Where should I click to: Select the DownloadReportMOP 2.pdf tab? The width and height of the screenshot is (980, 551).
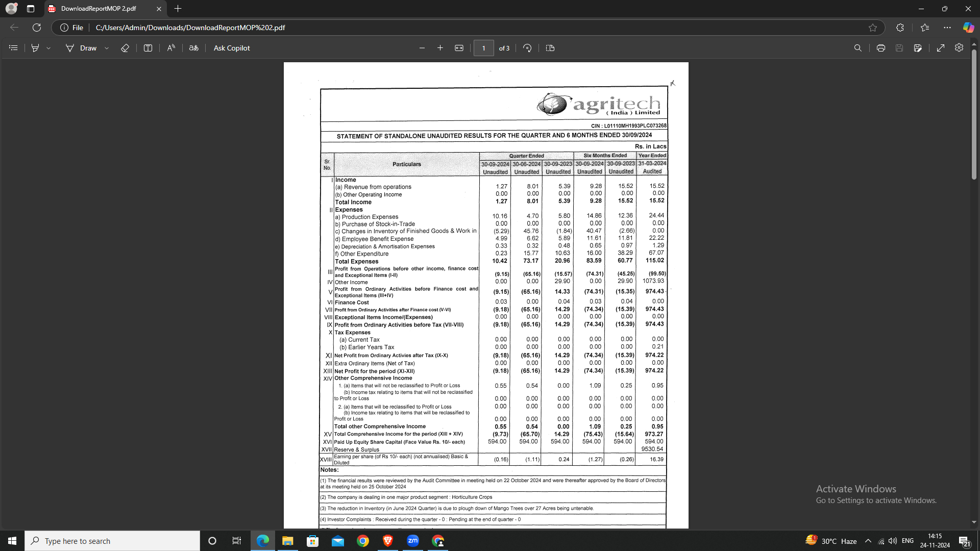99,9
